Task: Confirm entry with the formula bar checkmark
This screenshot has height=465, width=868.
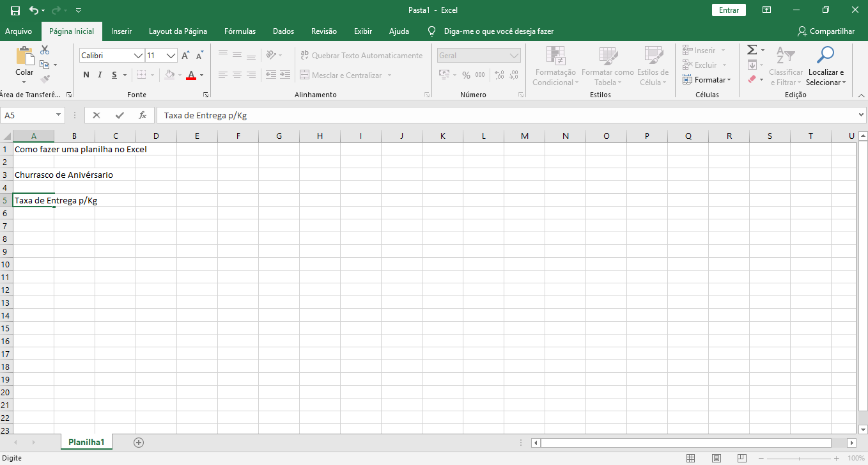Action: click(x=120, y=116)
